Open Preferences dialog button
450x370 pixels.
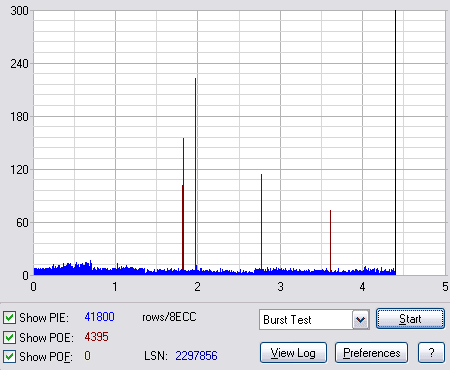[371, 353]
